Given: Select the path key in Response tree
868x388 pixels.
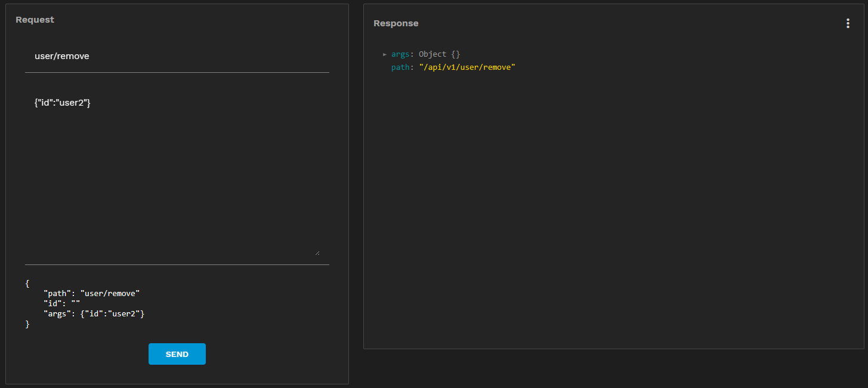Looking at the screenshot, I should (400, 67).
